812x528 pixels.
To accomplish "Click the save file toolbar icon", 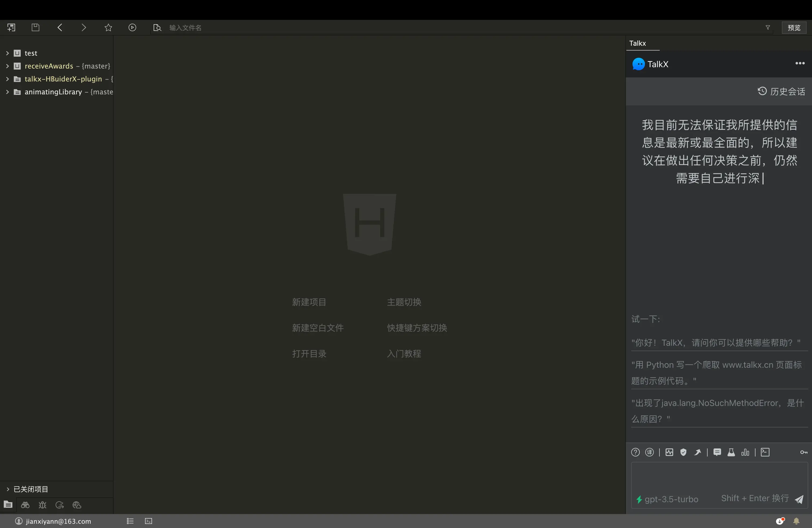I will 36,28.
